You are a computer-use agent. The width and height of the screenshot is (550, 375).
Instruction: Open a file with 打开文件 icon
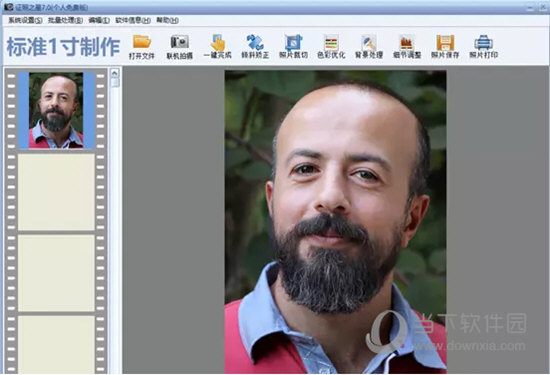tap(142, 46)
